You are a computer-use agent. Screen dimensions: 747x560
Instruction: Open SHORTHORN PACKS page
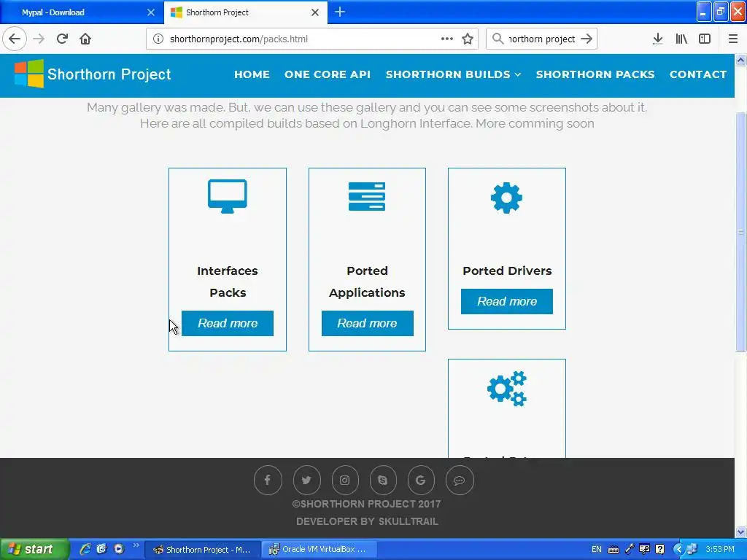coord(595,74)
